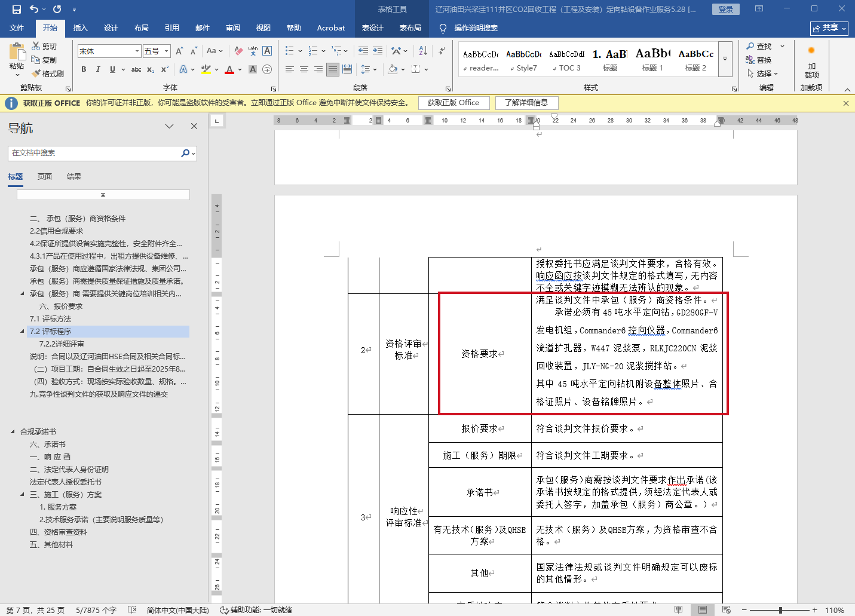Select the 7.2.2详细评审 heading in navigation
Viewport: 855px width, 616px height.
coord(62,344)
